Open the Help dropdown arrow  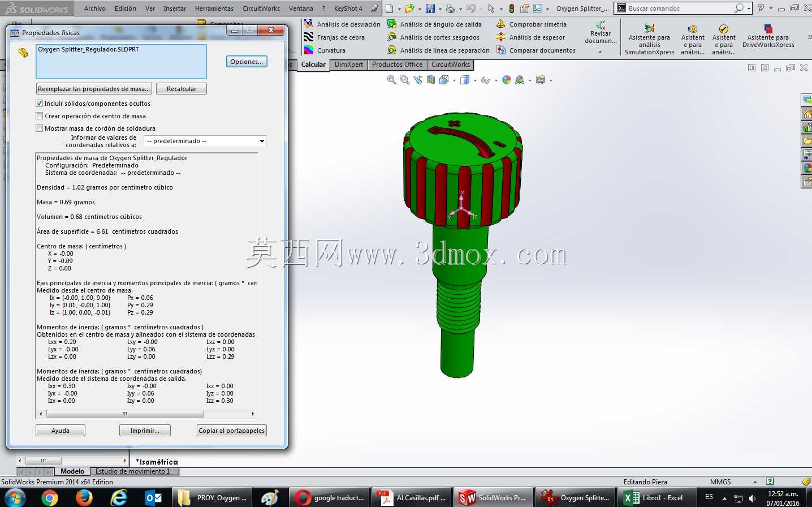pyautogui.click(x=771, y=8)
